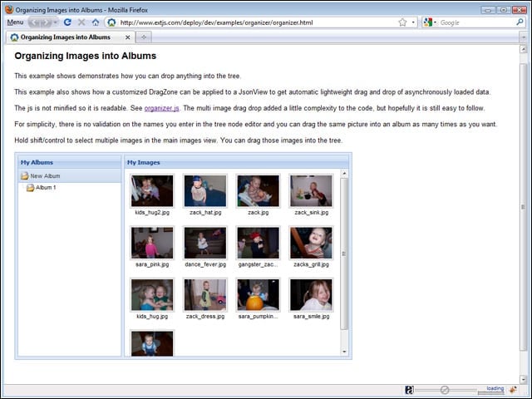This screenshot has height=399, width=532.
Task: Go to the Home page icon
Action: tap(96, 22)
